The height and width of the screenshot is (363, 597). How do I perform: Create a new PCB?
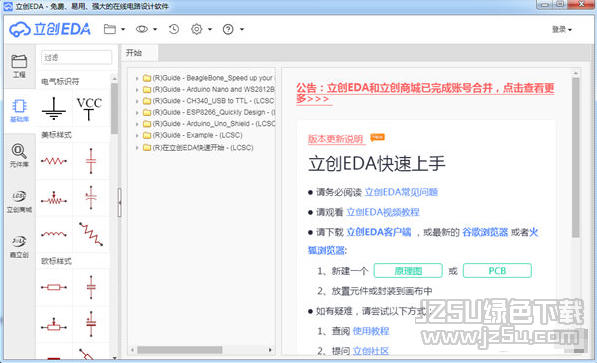pyautogui.click(x=497, y=271)
